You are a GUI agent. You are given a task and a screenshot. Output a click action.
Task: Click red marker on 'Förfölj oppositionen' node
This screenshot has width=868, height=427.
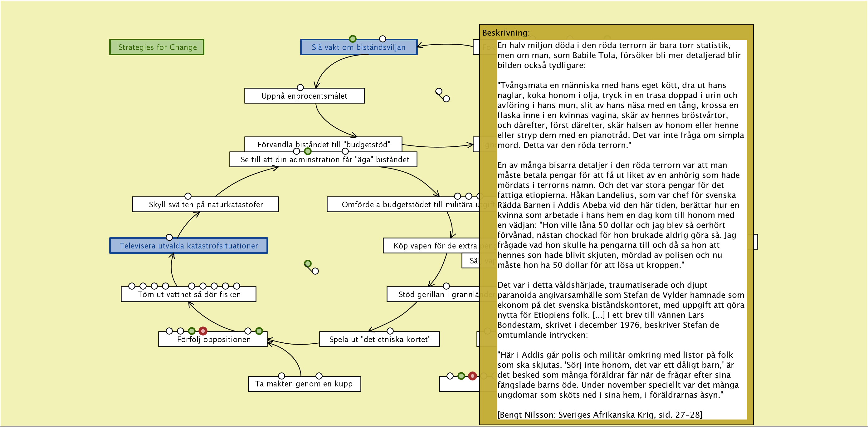pos(203,331)
